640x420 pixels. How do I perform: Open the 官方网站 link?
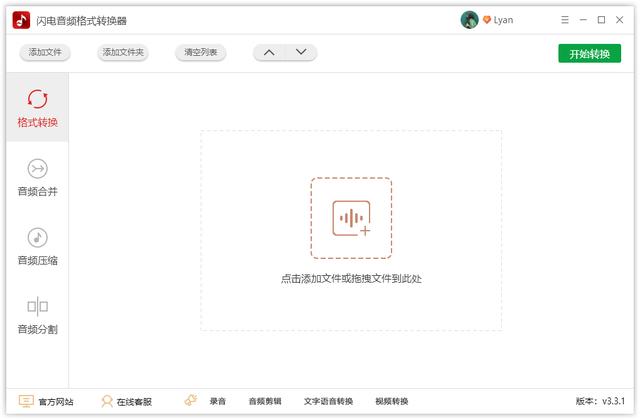coord(56,402)
